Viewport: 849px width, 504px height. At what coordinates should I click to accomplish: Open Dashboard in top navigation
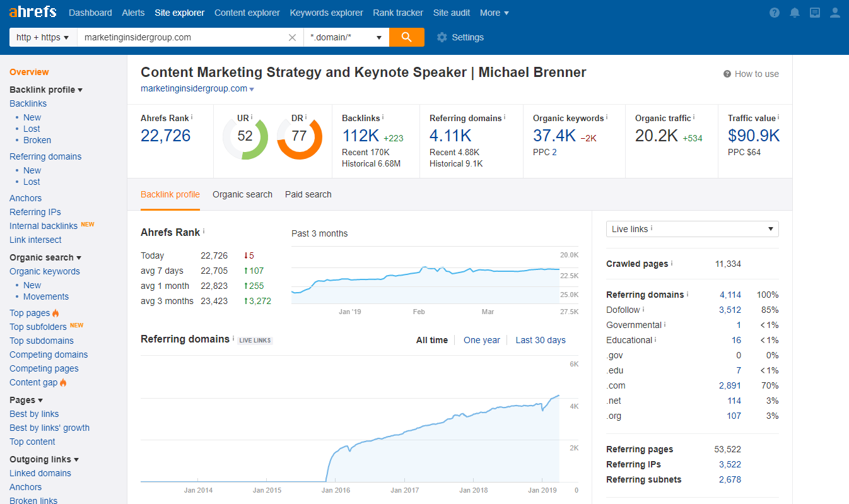pos(90,13)
